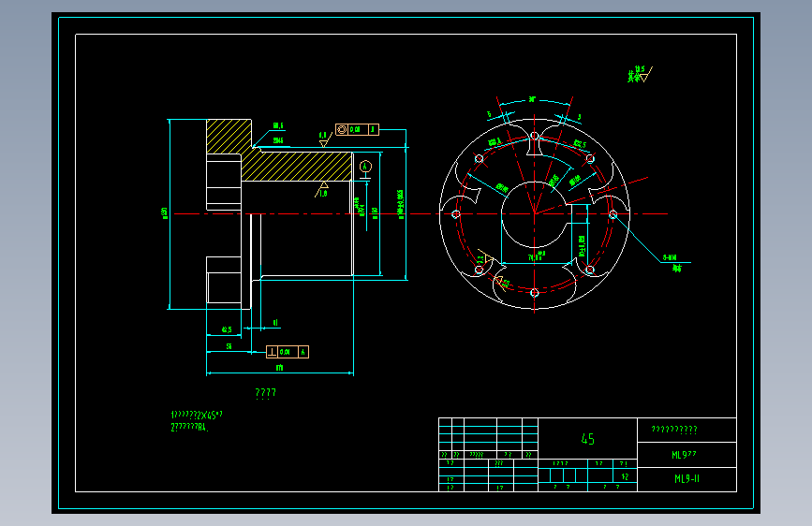Select the rightmost bolt hole on centerline
This screenshot has width=812, height=526.
[x=613, y=214]
